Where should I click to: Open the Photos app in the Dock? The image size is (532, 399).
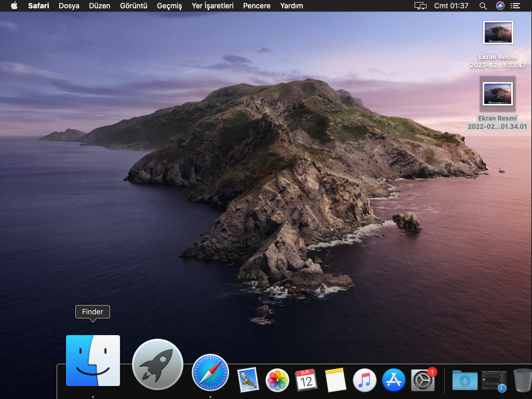click(277, 381)
